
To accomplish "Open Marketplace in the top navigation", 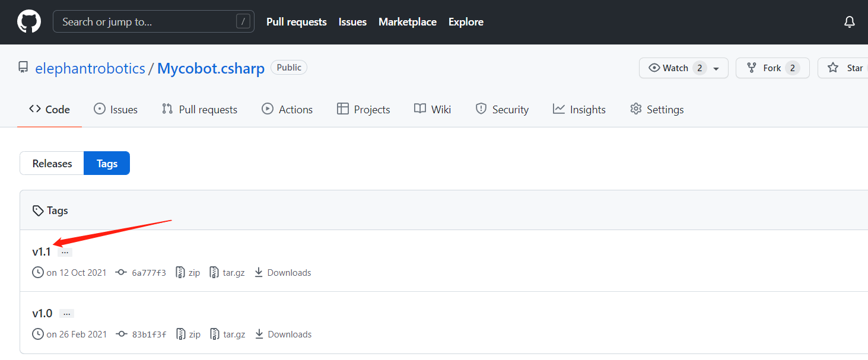I will 407,22.
